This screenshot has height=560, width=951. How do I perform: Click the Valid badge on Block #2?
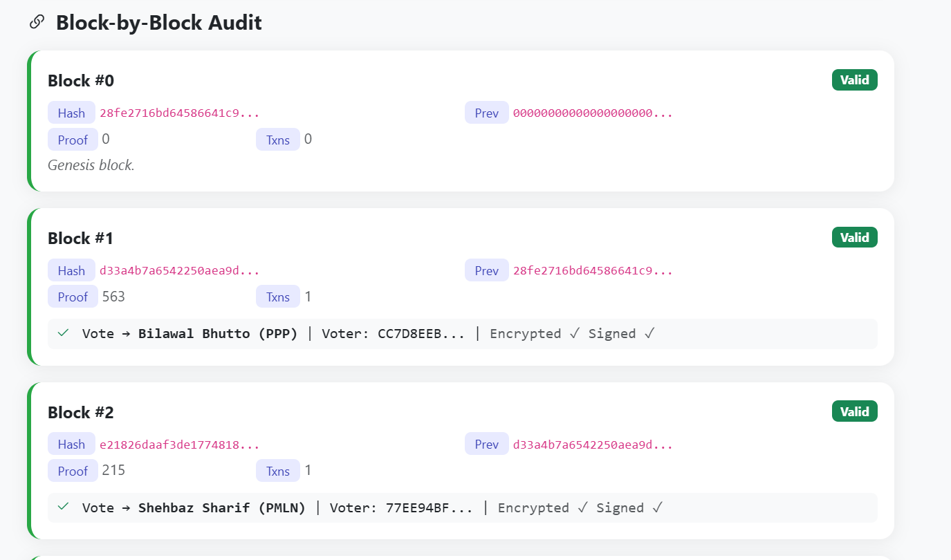pyautogui.click(x=854, y=411)
